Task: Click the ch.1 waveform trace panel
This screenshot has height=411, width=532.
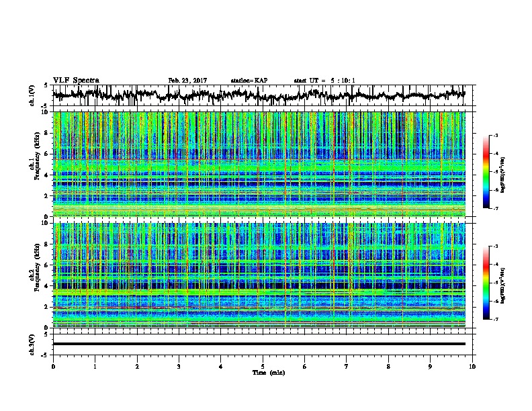Action: click(264, 95)
